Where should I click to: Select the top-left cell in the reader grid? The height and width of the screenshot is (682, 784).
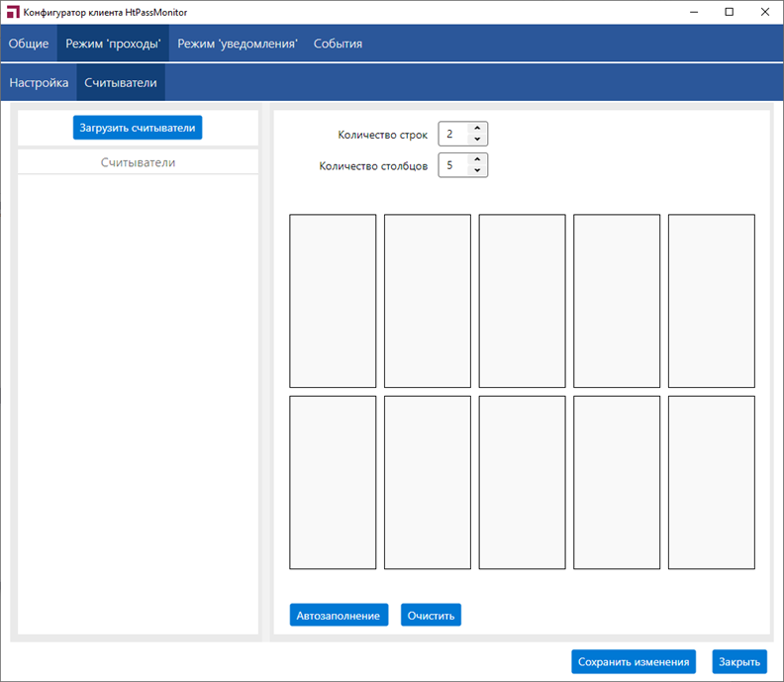pos(333,301)
